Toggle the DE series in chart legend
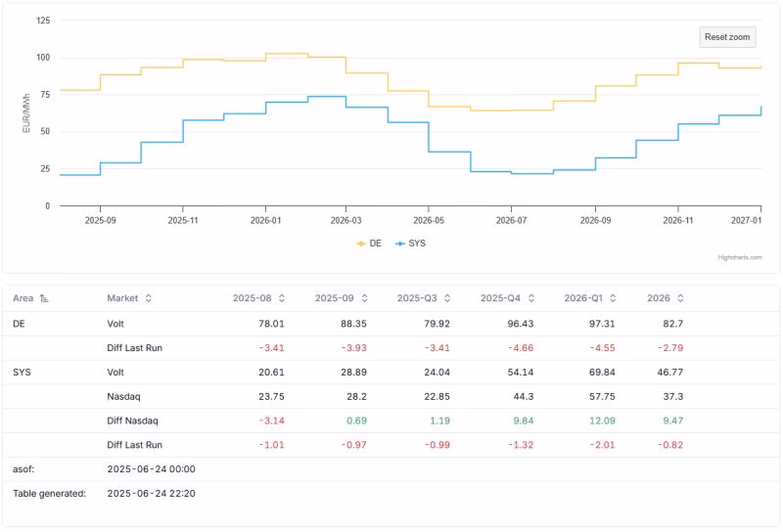This screenshot has height=532, width=783. [x=369, y=243]
